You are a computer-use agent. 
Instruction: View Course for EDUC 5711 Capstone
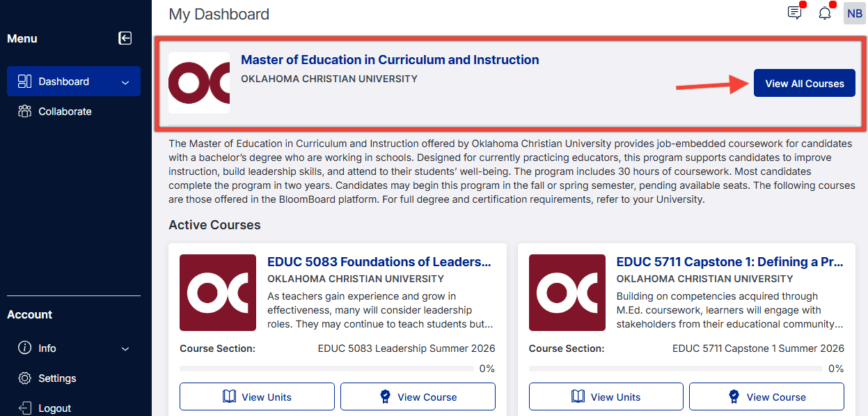pyautogui.click(x=766, y=397)
